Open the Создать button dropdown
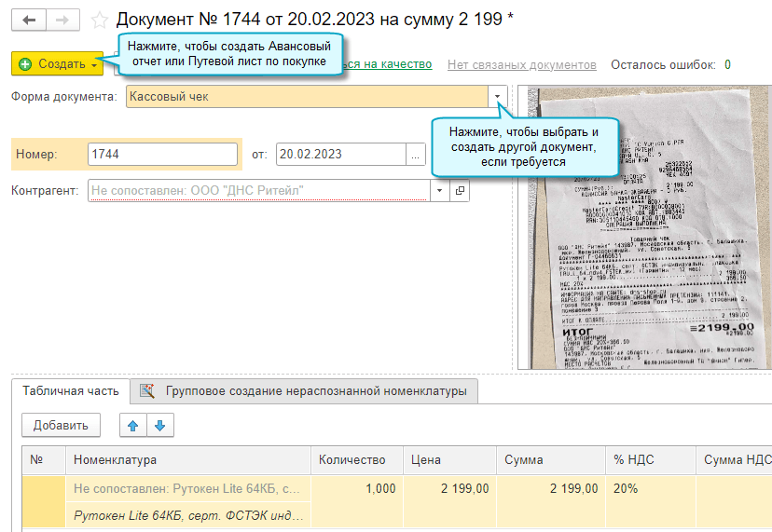Screen dimensions: 772x532 tap(95, 64)
